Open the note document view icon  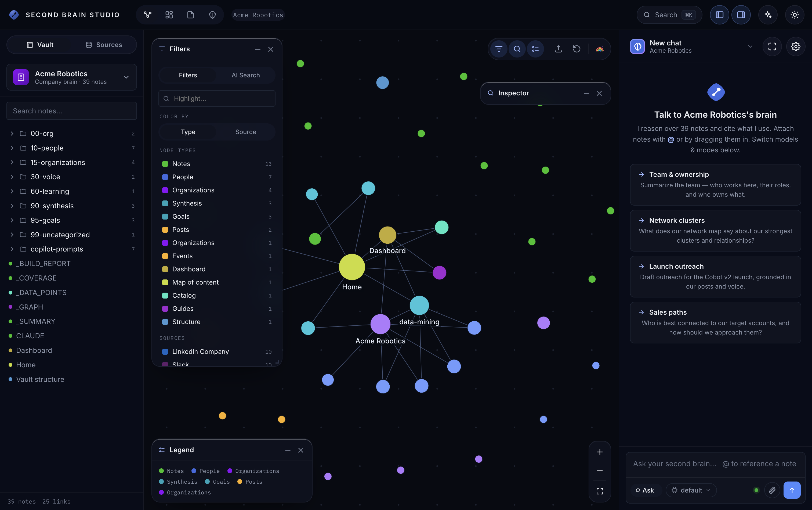click(191, 15)
